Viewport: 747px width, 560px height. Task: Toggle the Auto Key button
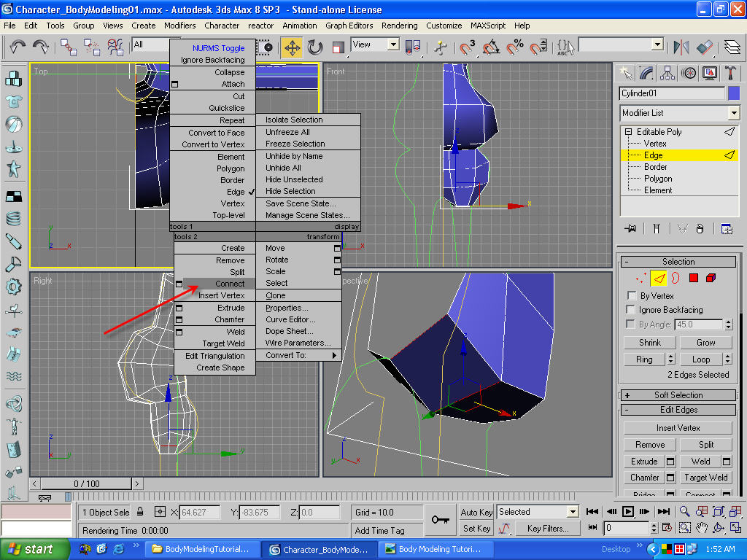(476, 512)
